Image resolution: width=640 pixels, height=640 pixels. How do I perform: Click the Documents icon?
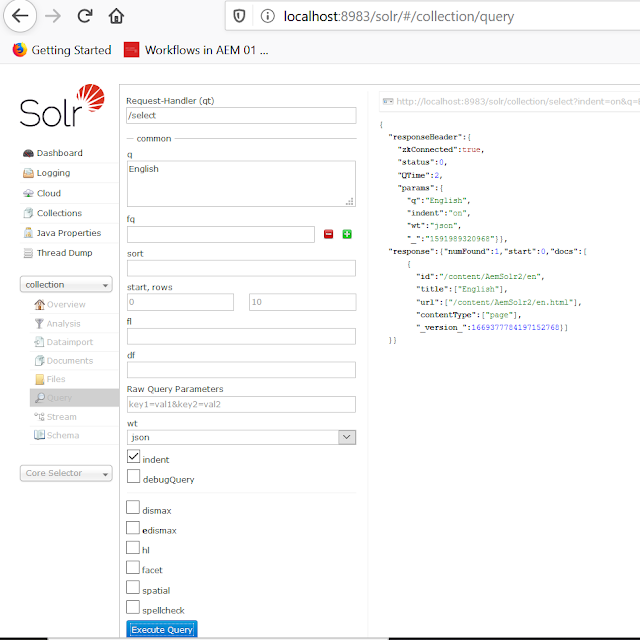[x=39, y=361]
